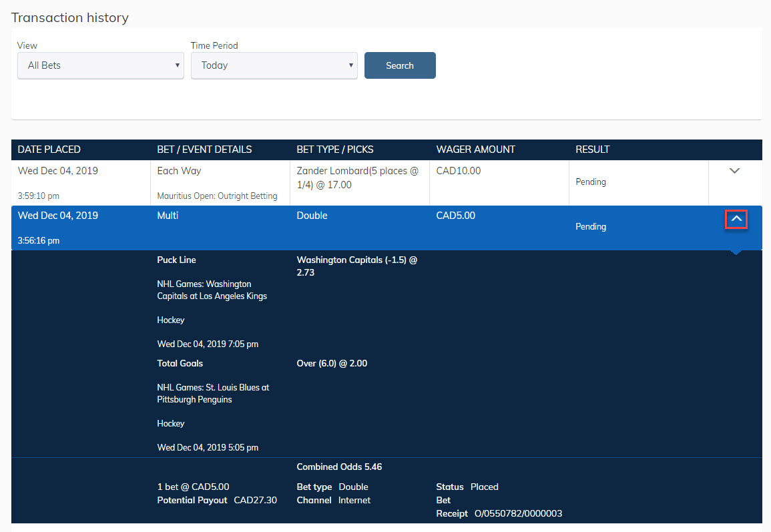Collapse the expanded Multi bet row chevron
This screenshot has height=532, width=771.
736,219
